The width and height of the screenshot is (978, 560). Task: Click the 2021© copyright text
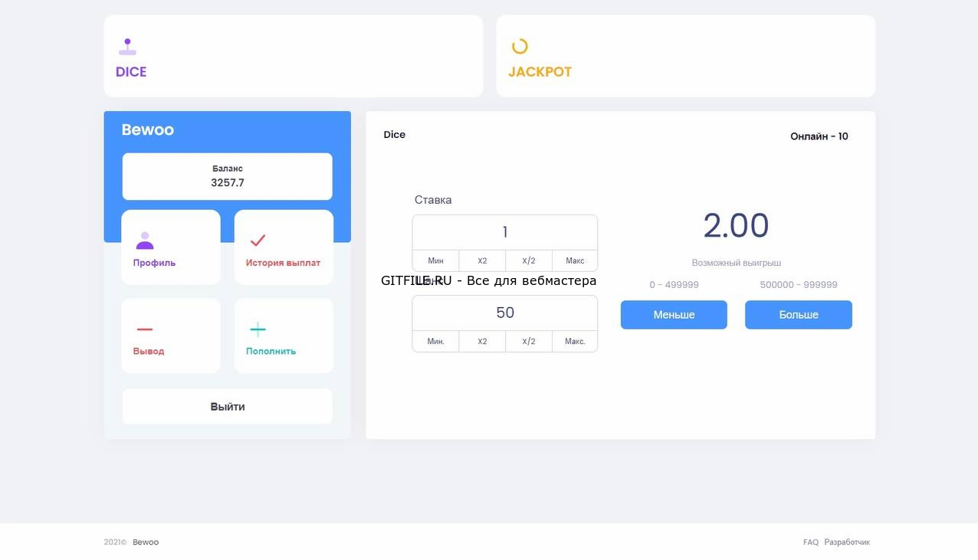(x=116, y=542)
